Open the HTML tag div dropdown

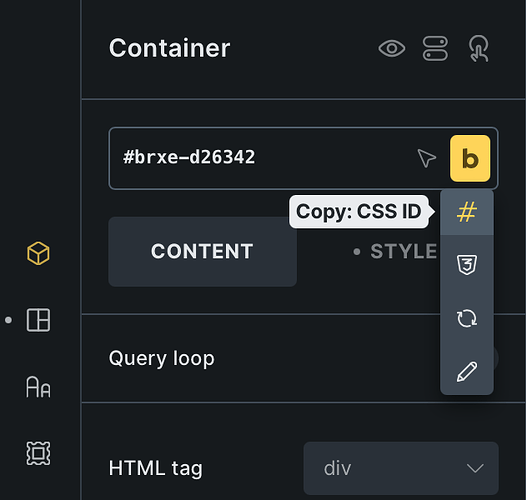(401, 468)
